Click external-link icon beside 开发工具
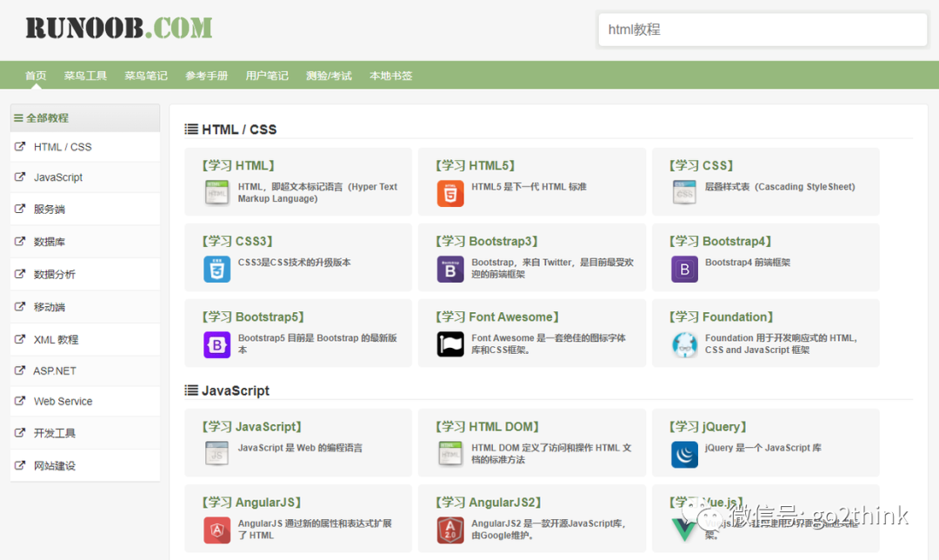This screenshot has height=560, width=939. tap(20, 432)
